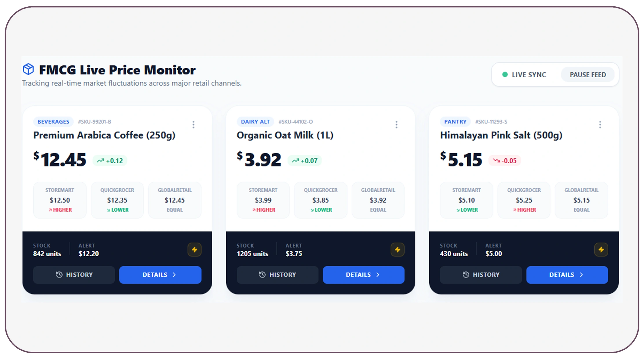Click the lightning alert icon on Premium Arabica Coffee
This screenshot has width=644, height=359.
click(x=194, y=250)
